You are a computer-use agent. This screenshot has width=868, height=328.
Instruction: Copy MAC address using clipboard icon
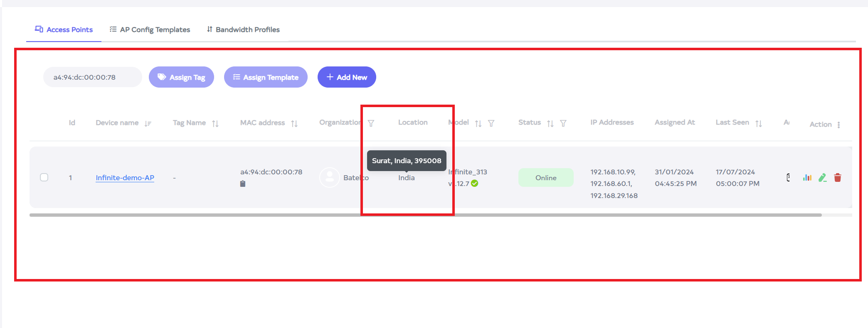tap(243, 184)
